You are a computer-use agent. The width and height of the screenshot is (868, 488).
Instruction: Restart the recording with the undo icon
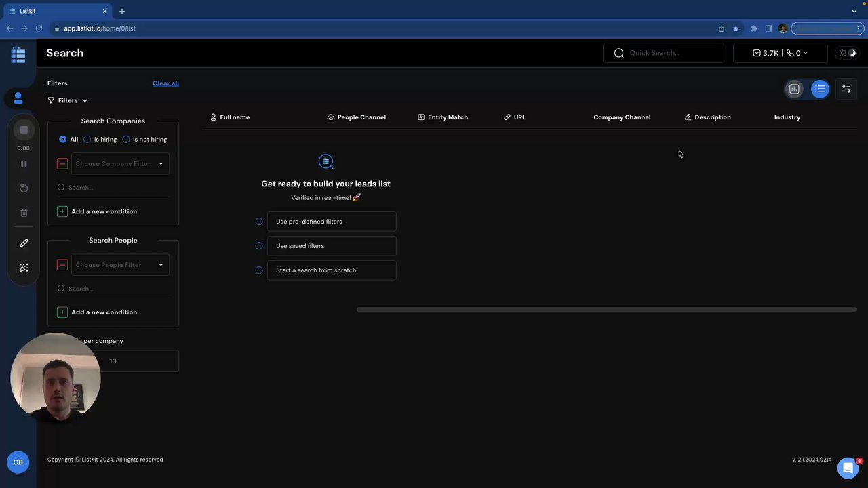24,188
